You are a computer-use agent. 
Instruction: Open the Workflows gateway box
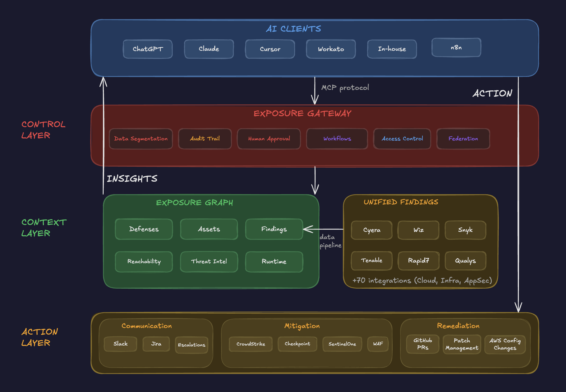337,139
